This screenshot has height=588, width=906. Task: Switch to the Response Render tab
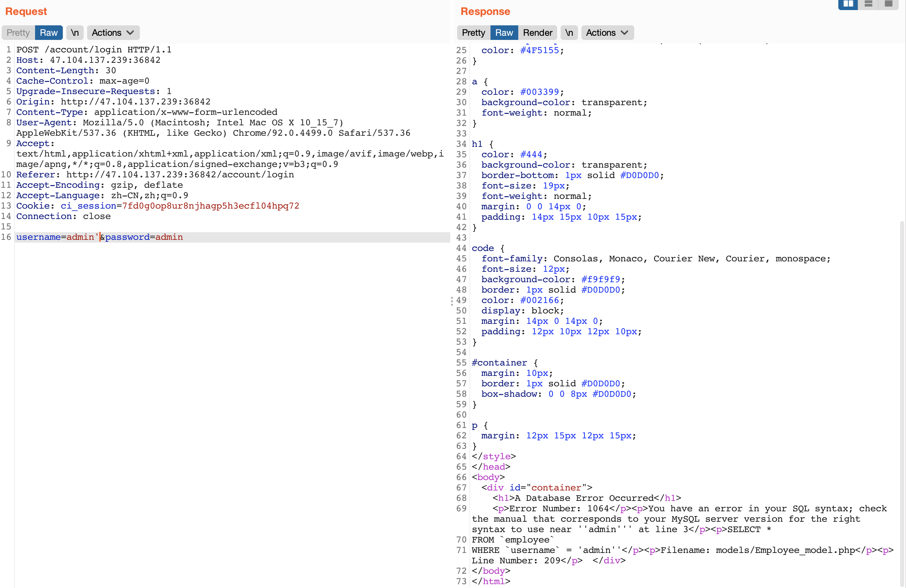click(x=537, y=33)
